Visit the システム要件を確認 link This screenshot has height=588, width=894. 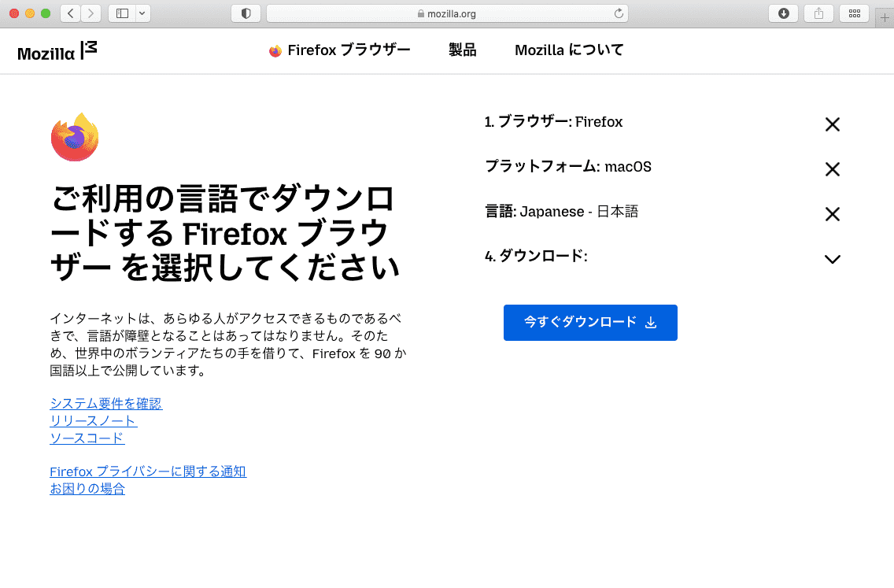tap(106, 403)
